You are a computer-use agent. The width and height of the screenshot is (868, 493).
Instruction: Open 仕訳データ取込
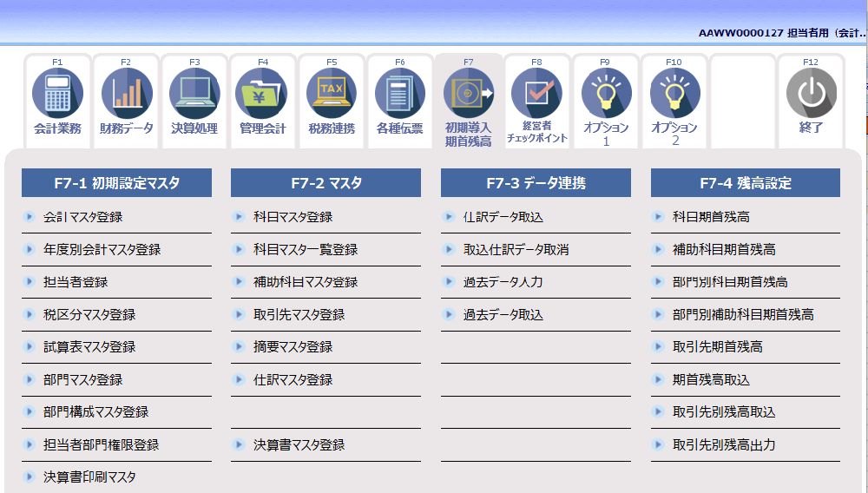[x=503, y=217]
